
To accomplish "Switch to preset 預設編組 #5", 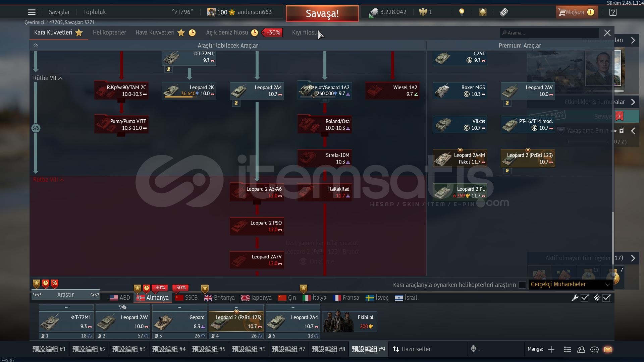I will point(209,349).
